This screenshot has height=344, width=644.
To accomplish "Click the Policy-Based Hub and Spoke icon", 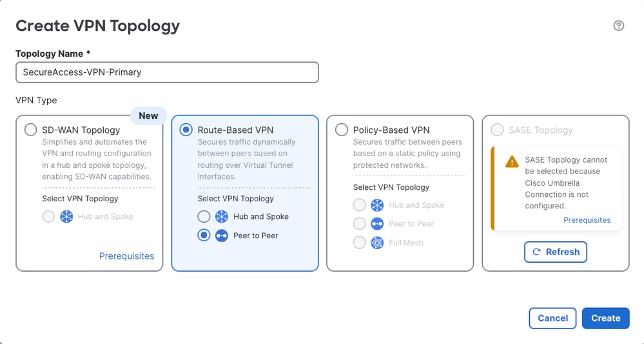I will coord(377,205).
